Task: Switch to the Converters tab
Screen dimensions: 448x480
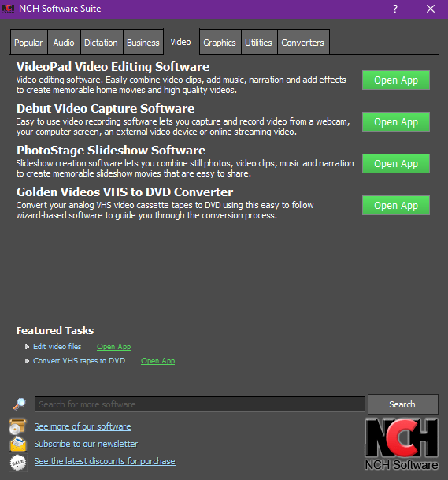Action: 303,43
